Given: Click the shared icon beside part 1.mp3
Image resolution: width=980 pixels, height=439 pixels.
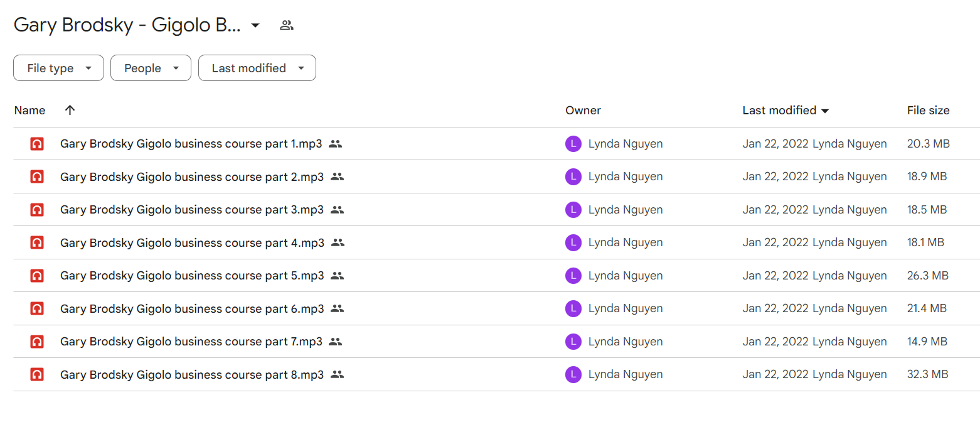Looking at the screenshot, I should 336,144.
